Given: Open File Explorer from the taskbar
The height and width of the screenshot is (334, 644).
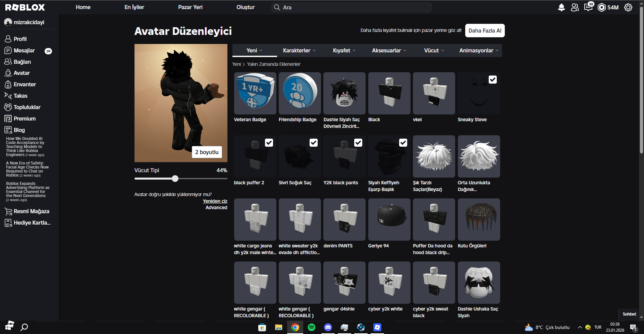Looking at the screenshot, I should point(278,327).
